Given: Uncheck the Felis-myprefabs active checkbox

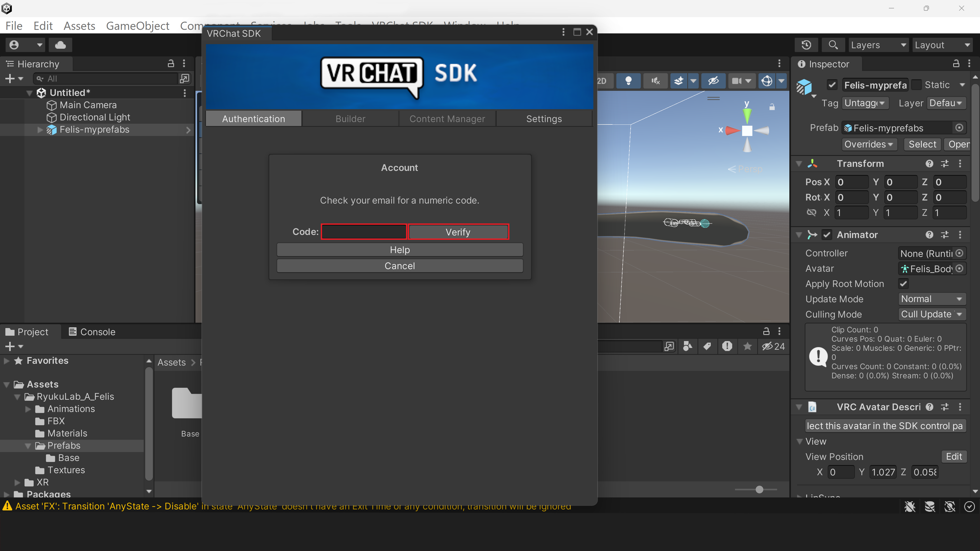Looking at the screenshot, I should tap(832, 85).
